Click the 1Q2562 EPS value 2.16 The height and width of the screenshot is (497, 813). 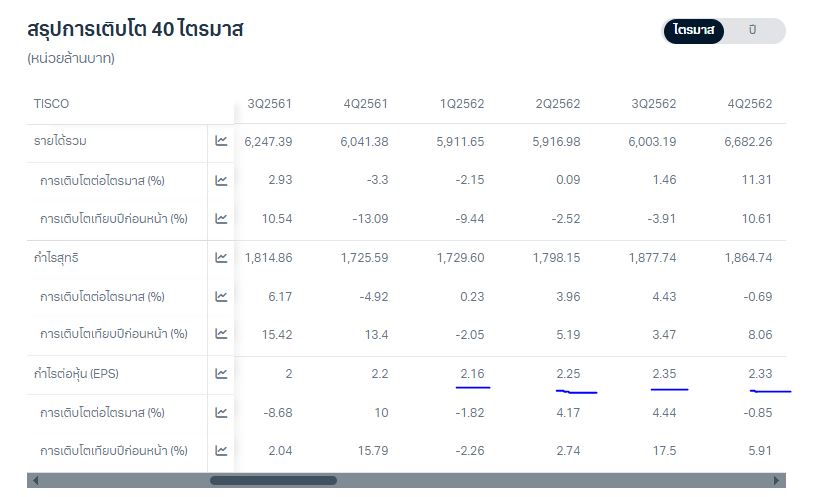(472, 374)
